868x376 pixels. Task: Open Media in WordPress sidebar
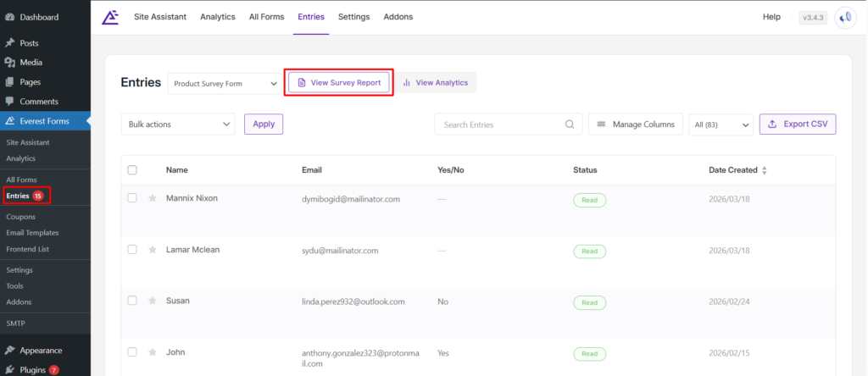click(x=31, y=62)
